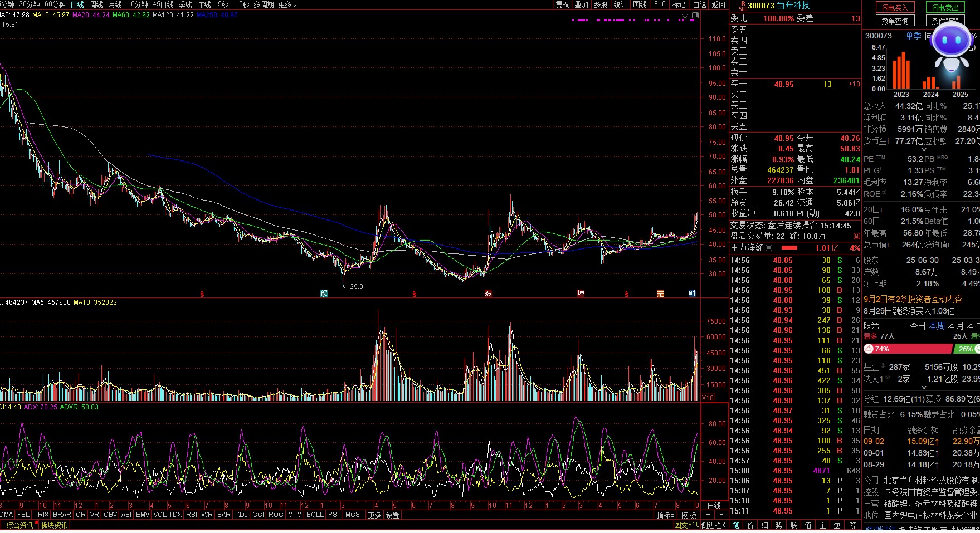Select the MCST indicator
The height and width of the screenshot is (533, 980).
pyautogui.click(x=354, y=515)
